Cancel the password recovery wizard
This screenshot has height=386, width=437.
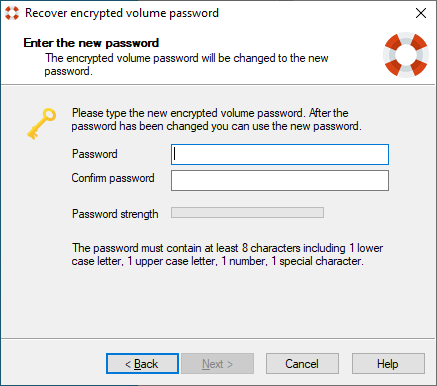302,364
